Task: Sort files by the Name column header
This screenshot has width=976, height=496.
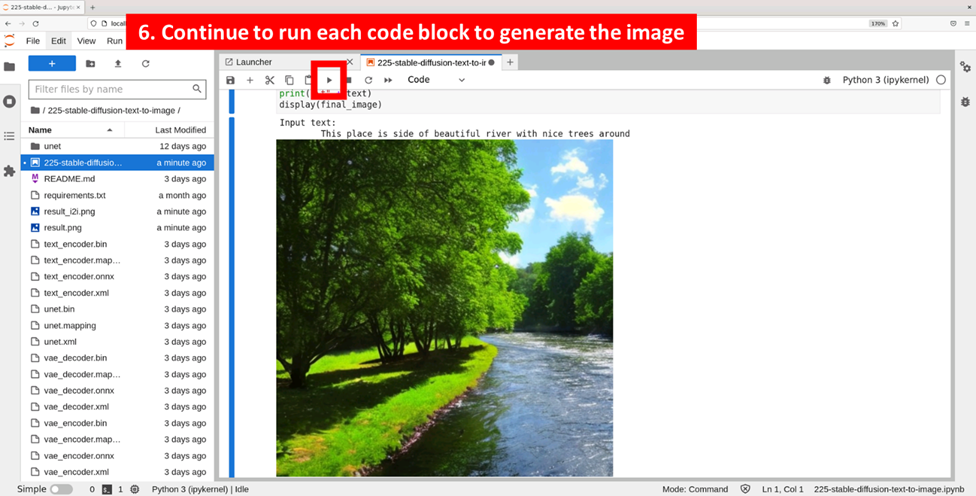Action: click(x=72, y=130)
